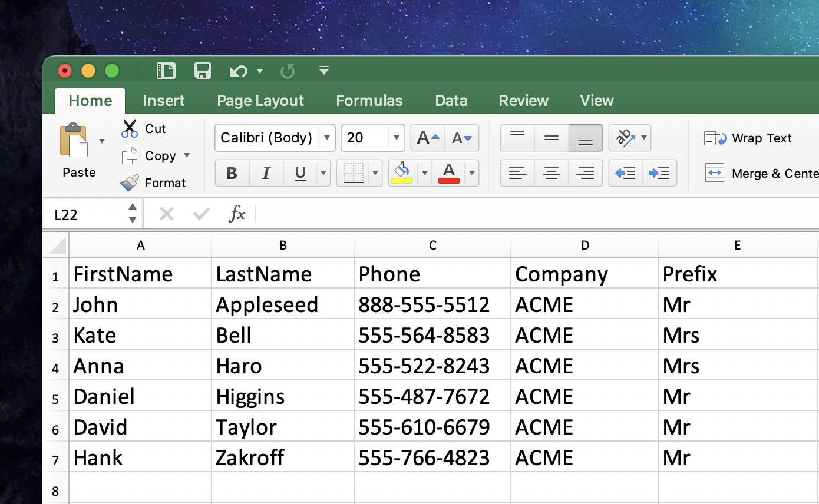Click the Center text alignment icon
The image size is (819, 504).
(551, 173)
